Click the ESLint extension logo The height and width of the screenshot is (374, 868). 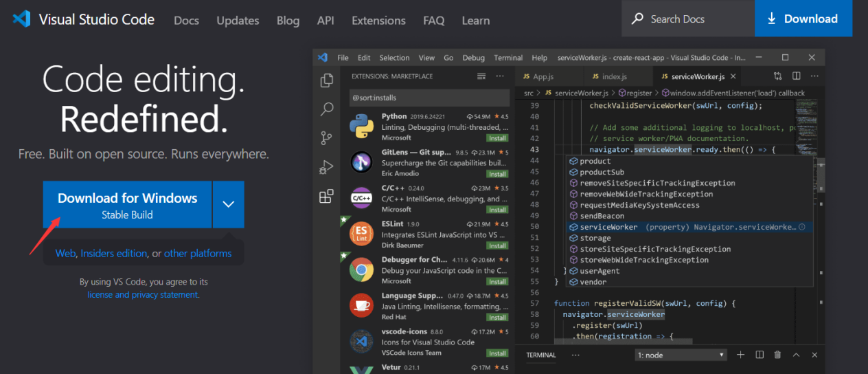(x=361, y=234)
